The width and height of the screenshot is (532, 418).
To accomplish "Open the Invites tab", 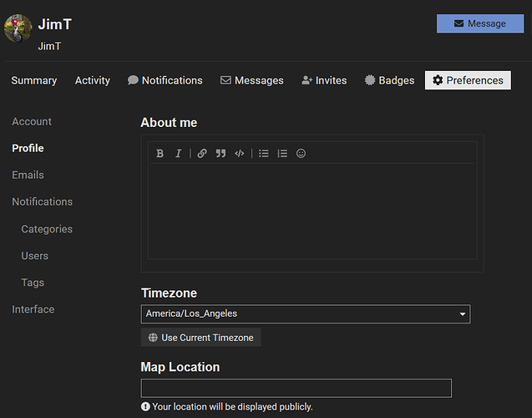I will [x=324, y=80].
